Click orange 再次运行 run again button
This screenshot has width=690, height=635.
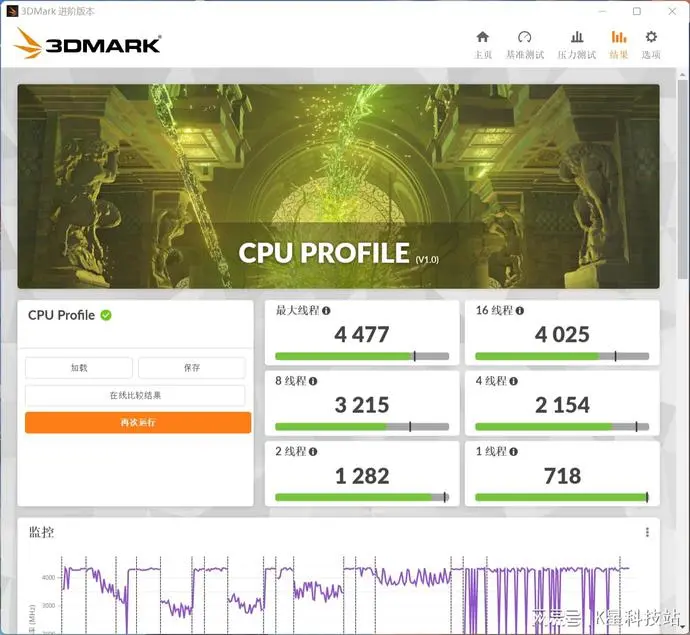(138, 423)
